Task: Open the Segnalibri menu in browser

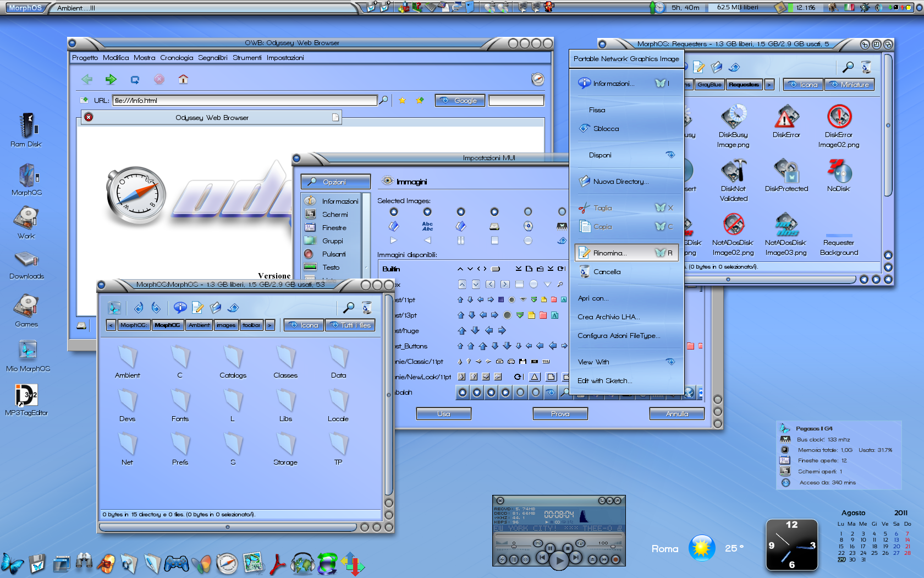Action: 212,58
